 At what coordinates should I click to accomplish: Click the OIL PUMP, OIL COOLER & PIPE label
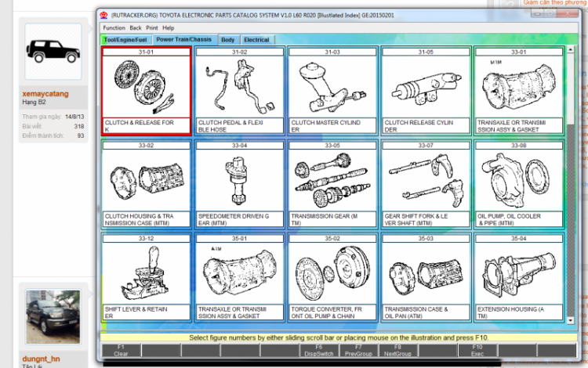[x=519, y=219]
